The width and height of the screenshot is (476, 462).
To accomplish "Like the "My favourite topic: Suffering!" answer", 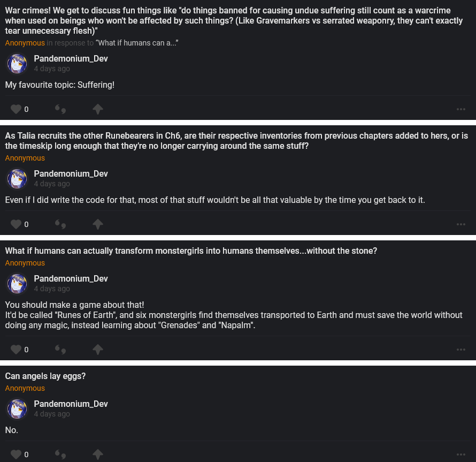I will [x=16, y=109].
